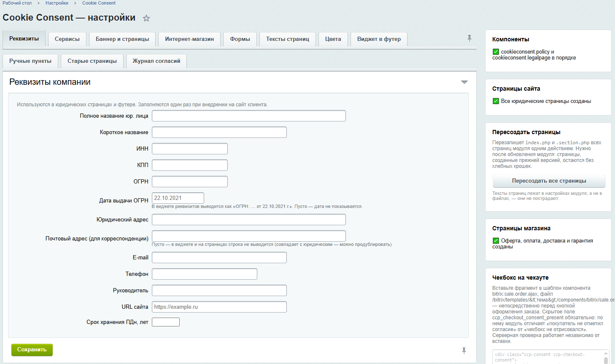Viewport: 615px width, 364px height.
Task: Focus the Срок хранения ПДн field
Action: tap(166, 322)
